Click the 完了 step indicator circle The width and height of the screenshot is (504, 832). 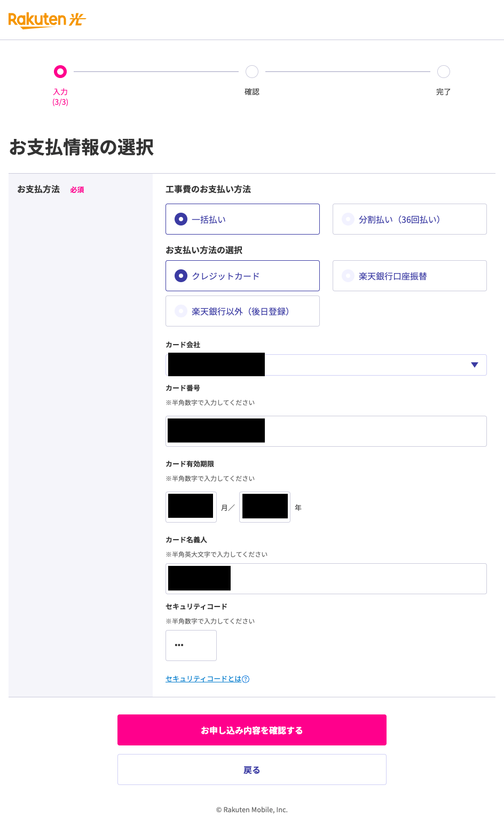click(443, 72)
